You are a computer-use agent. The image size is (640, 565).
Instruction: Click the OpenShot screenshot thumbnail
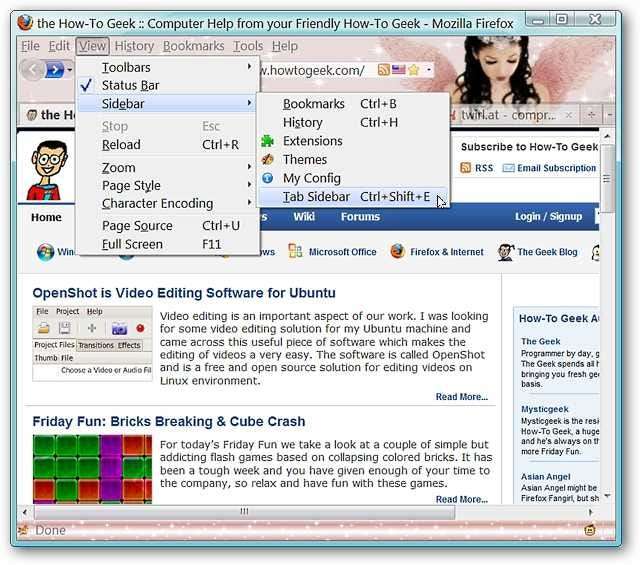coord(92,343)
